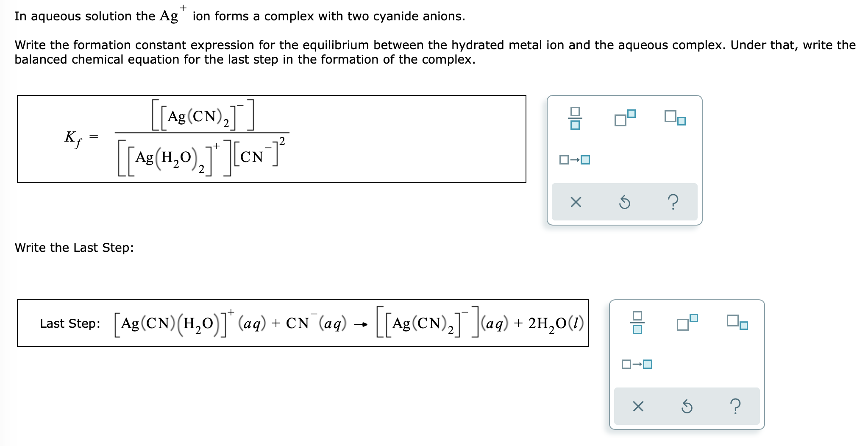Image resolution: width=868 pixels, height=446 pixels.
Task: Insert the reaction arrow symbol in the top palette
Action: [575, 159]
